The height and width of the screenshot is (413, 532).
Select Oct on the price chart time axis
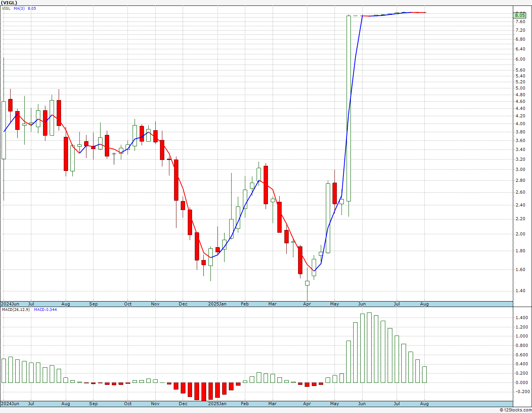128,304
